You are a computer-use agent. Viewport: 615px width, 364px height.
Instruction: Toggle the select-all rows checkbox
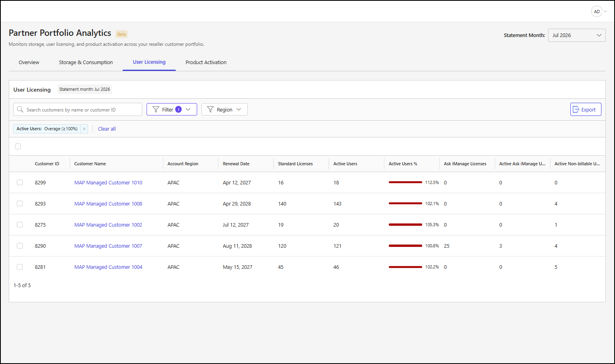click(18, 146)
